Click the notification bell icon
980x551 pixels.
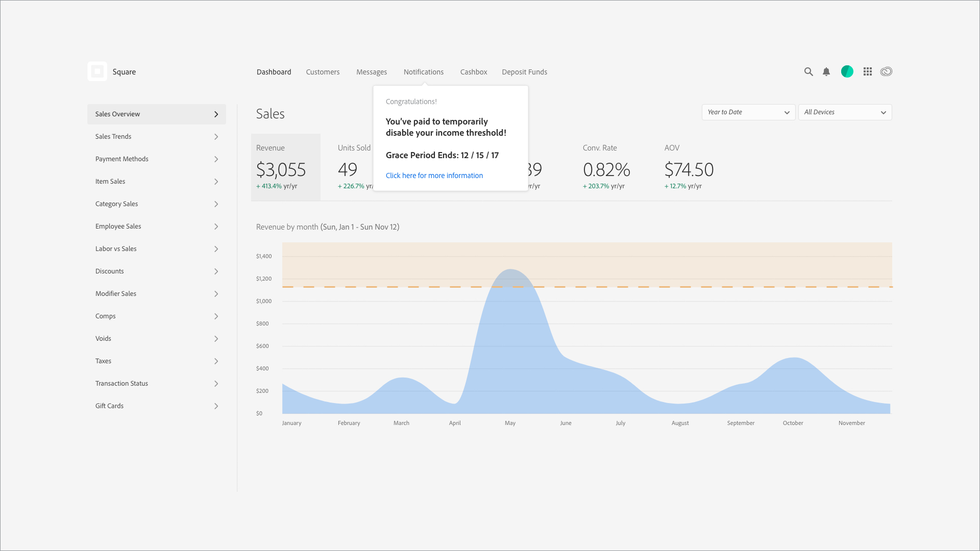point(826,72)
